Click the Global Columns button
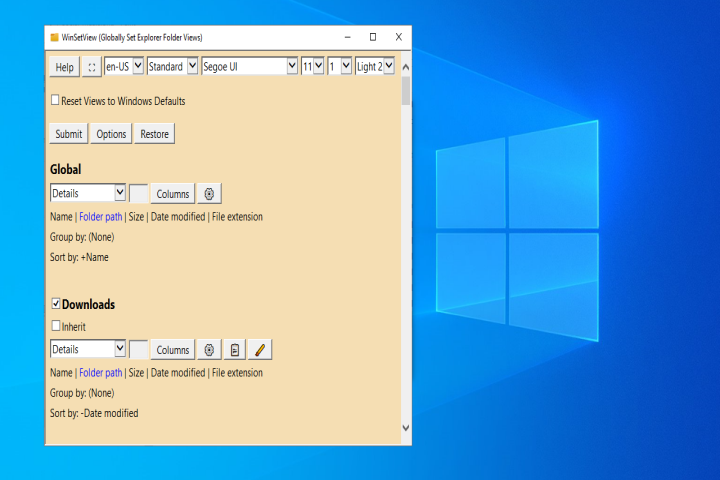 pyautogui.click(x=173, y=194)
